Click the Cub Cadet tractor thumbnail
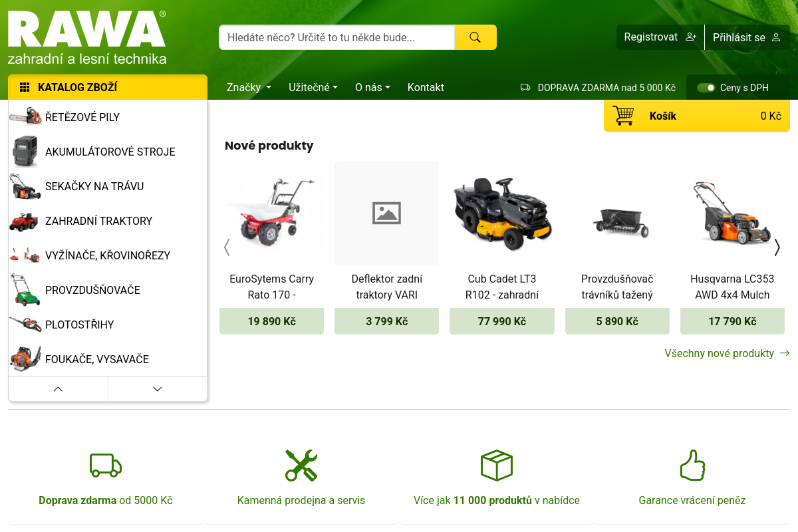The height and width of the screenshot is (532, 798). point(502,213)
